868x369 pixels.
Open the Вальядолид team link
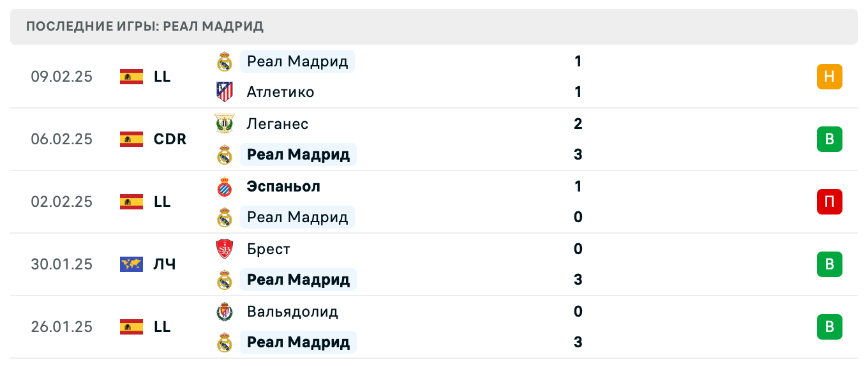292,312
